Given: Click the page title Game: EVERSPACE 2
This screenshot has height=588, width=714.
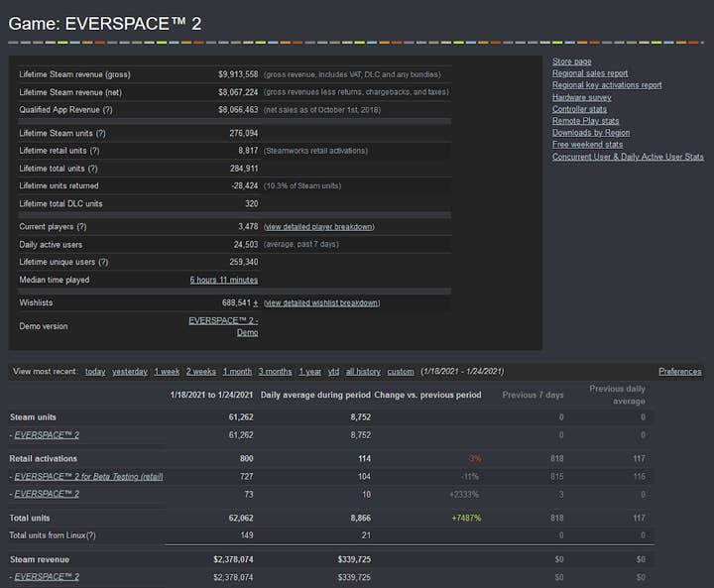Looking at the screenshot, I should coord(105,24).
